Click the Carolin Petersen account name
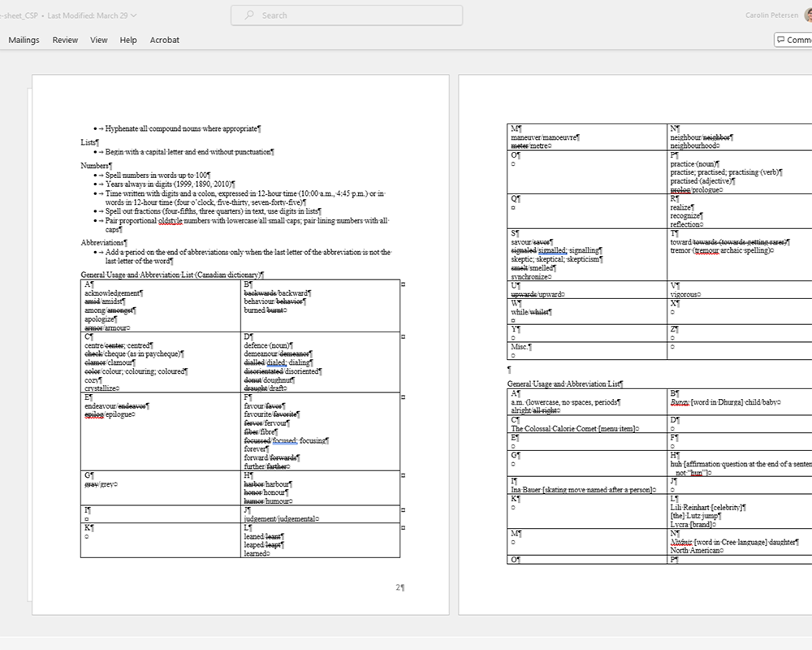This screenshot has height=650, width=812. point(771,15)
